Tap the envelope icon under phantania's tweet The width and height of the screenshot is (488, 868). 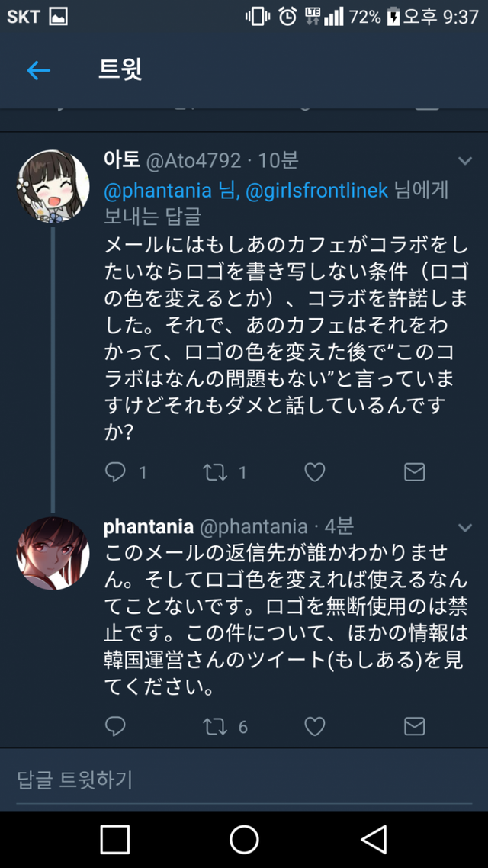coord(414,726)
